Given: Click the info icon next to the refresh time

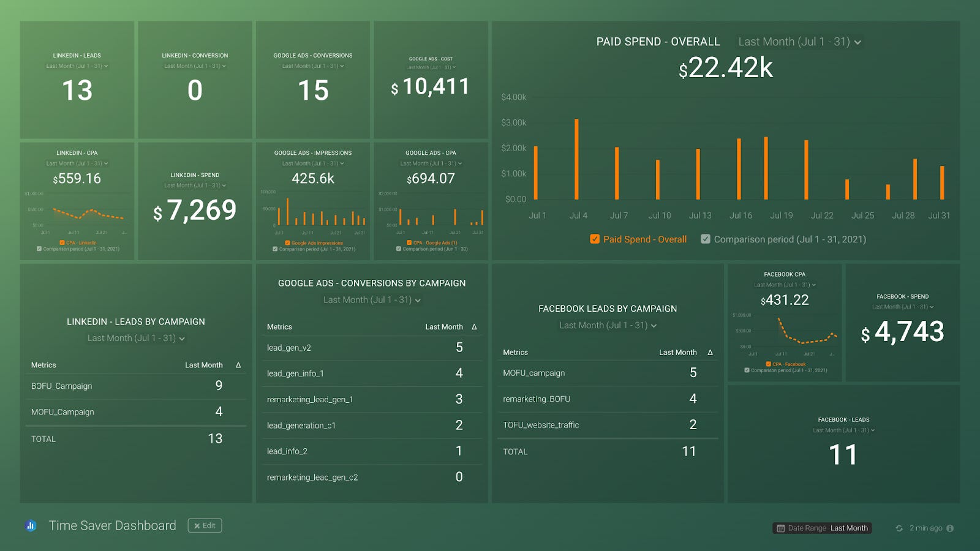Looking at the screenshot, I should click(x=949, y=528).
